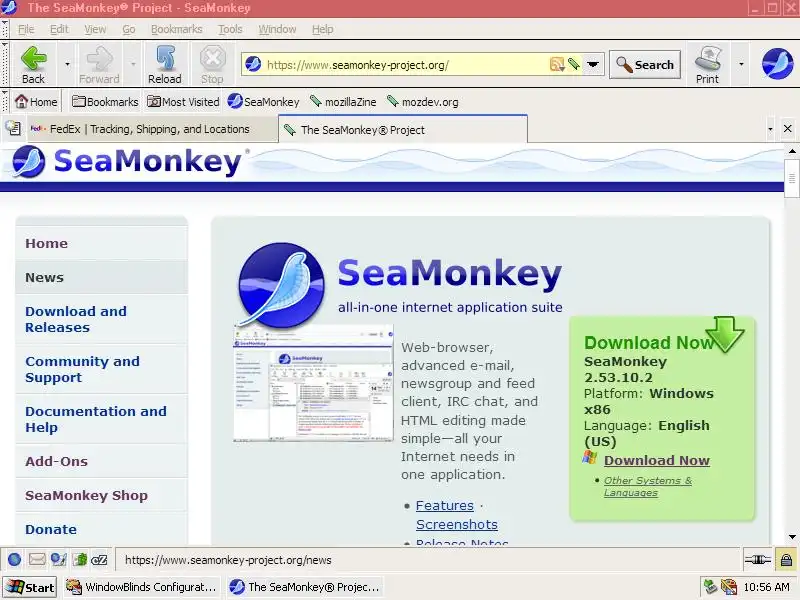The width and height of the screenshot is (800, 600).
Task: Open Address Book from status bar icon
Action: (x=80, y=560)
